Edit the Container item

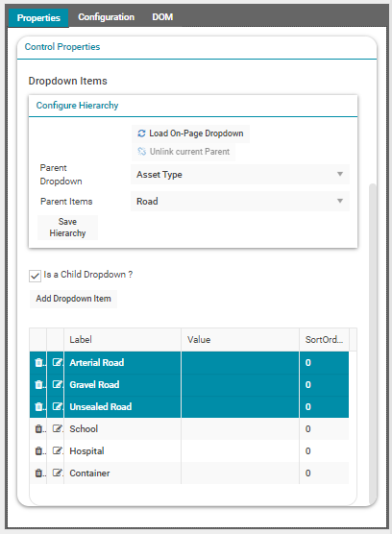57,473
